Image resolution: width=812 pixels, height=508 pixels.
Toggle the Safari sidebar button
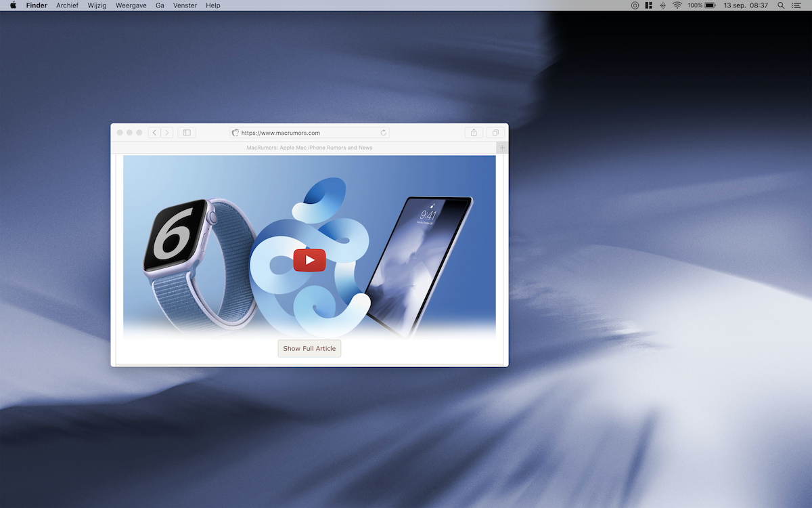point(187,133)
